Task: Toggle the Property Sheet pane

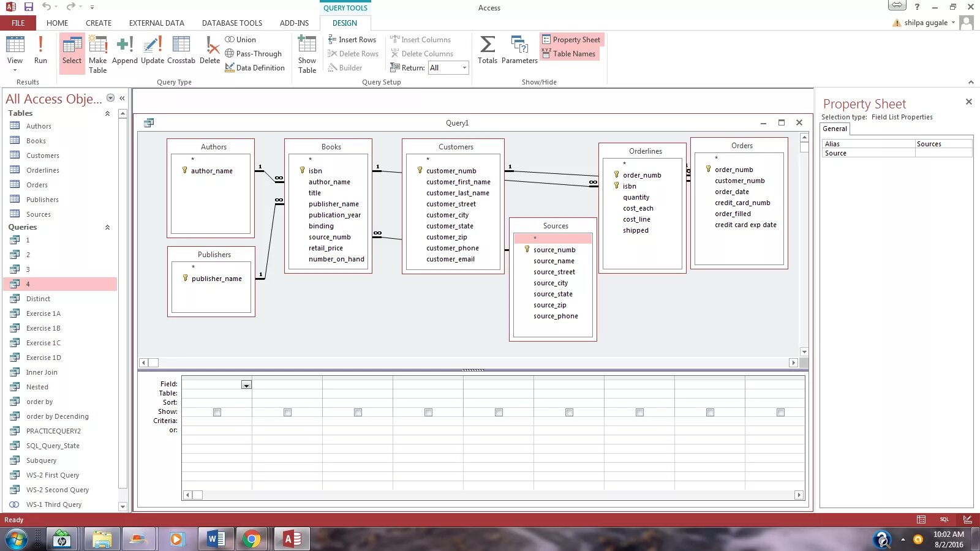Action: click(571, 39)
